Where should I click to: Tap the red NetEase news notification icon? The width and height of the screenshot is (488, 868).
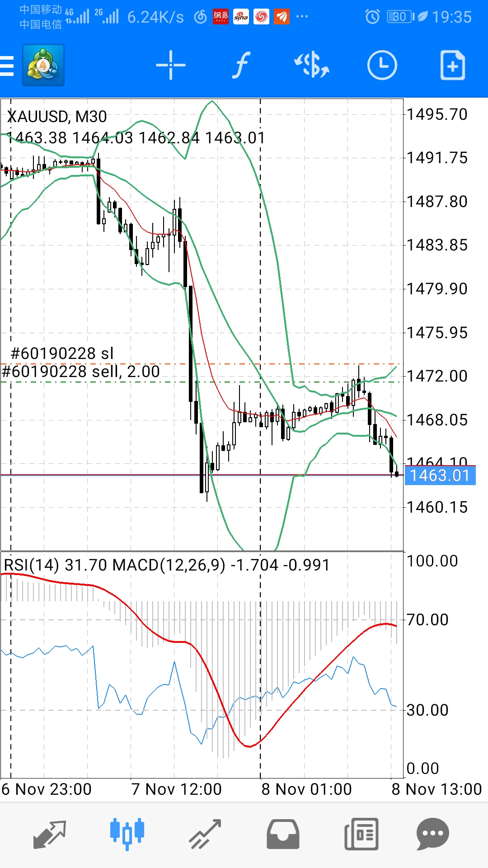(221, 17)
